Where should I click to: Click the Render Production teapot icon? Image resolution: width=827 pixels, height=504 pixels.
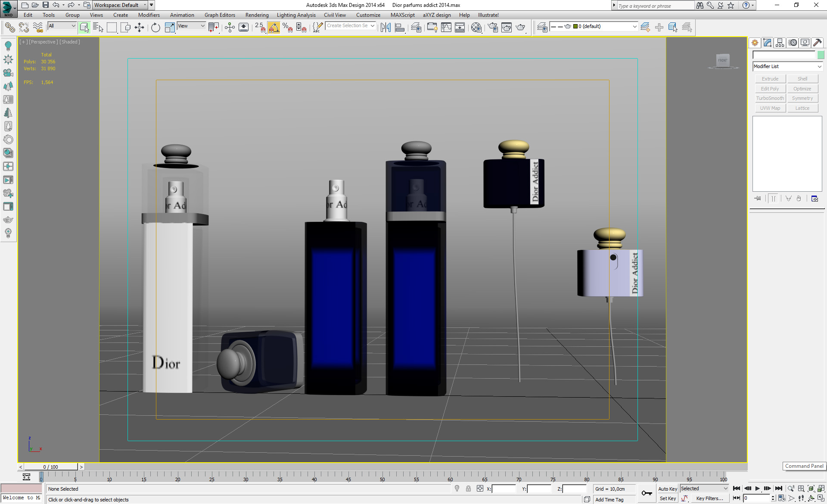coord(521,28)
